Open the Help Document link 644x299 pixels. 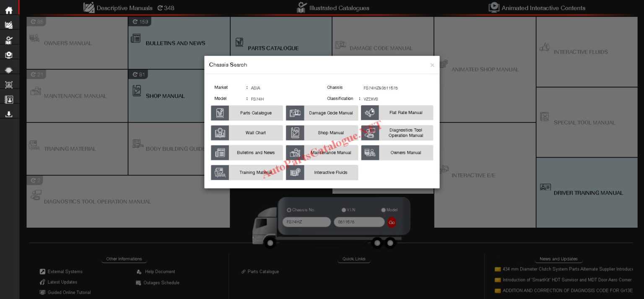159,272
